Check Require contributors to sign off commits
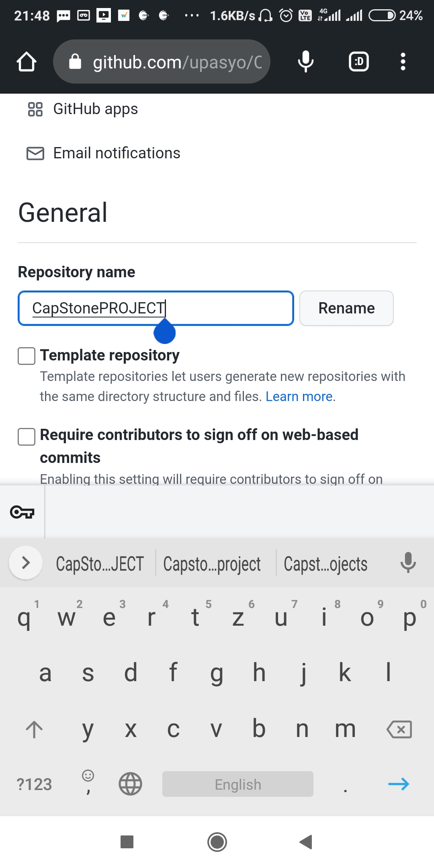Screen dimensions: 434x868 [26, 438]
